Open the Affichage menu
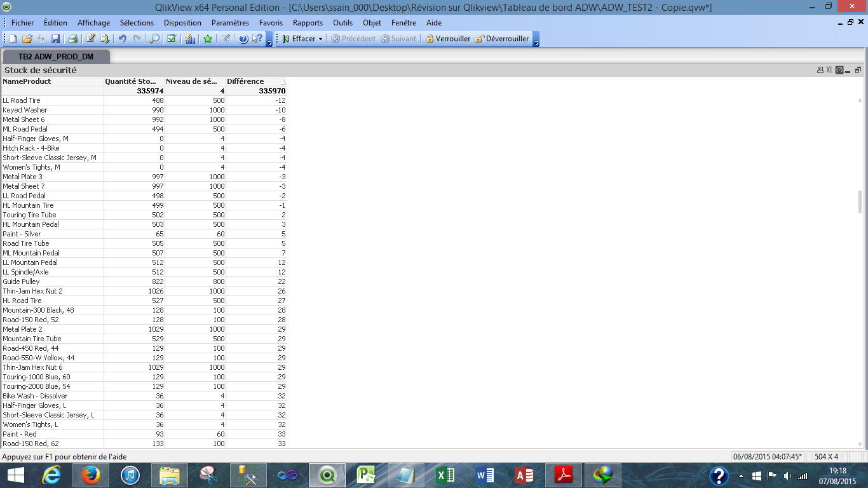868x488 pixels. [94, 23]
